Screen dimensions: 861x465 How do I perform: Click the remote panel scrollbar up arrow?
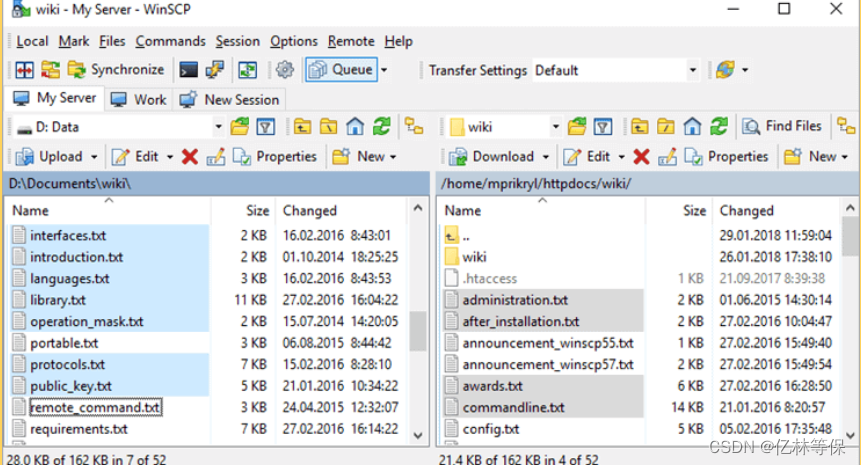click(x=850, y=208)
